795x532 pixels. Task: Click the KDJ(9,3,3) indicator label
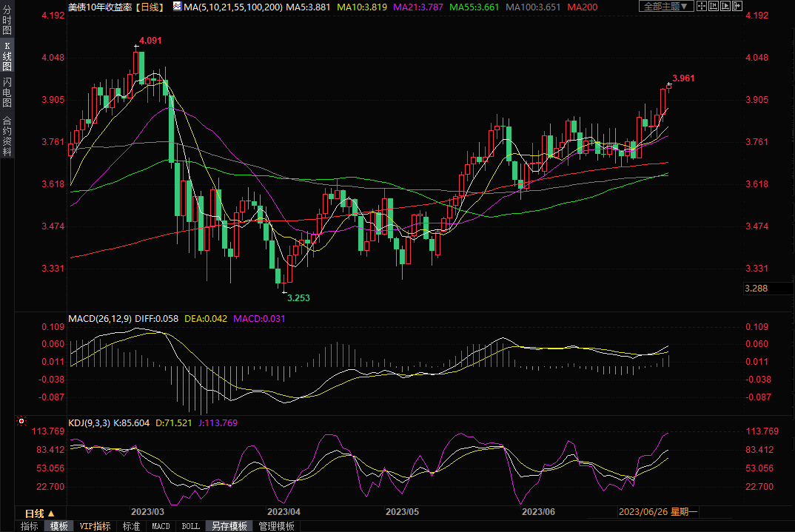[x=88, y=423]
